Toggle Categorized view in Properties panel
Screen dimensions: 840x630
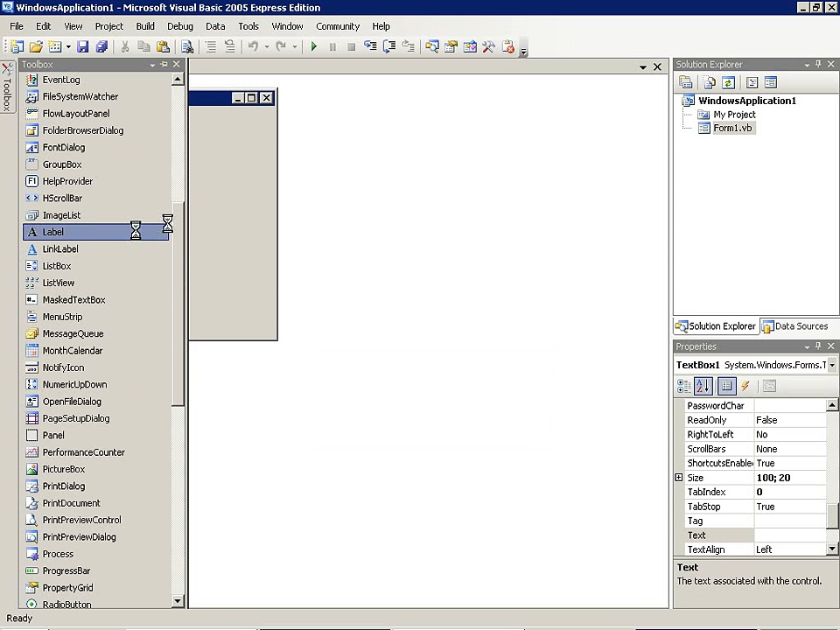pyautogui.click(x=684, y=386)
